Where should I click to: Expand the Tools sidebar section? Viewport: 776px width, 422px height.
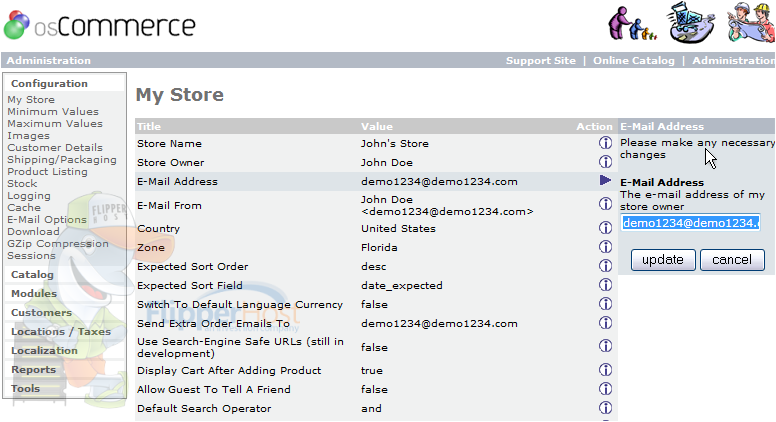pyautogui.click(x=25, y=388)
